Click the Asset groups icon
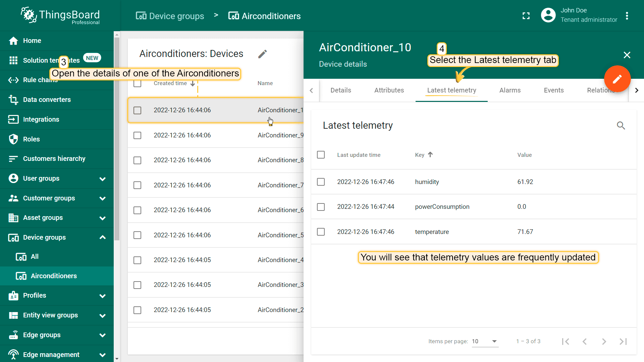This screenshot has width=644, height=362. (13, 218)
